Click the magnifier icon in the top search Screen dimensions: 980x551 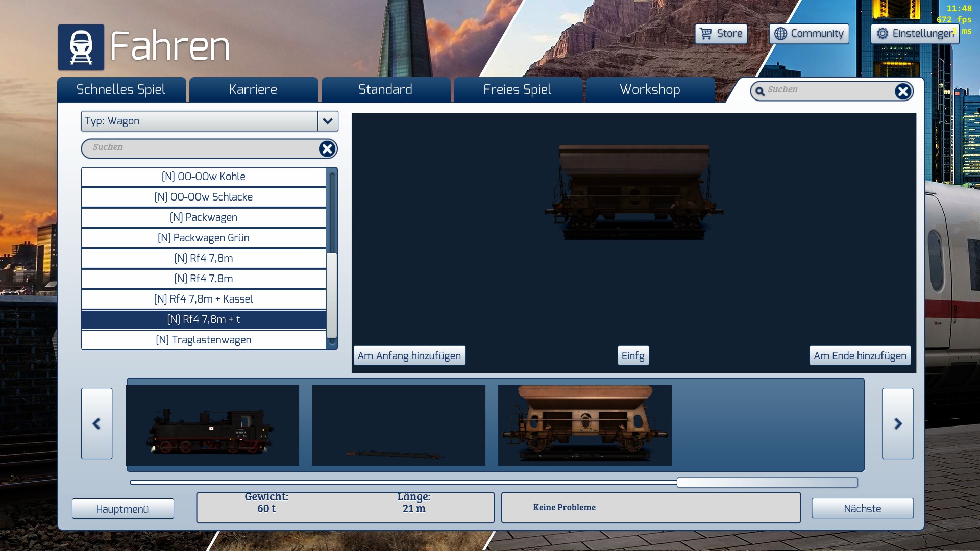[x=760, y=91]
